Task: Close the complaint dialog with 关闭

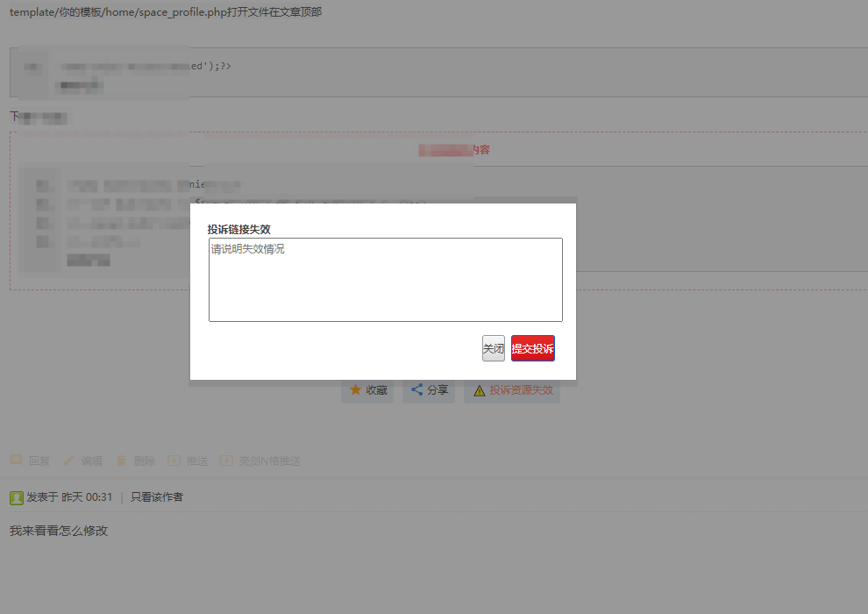Action: [x=494, y=348]
